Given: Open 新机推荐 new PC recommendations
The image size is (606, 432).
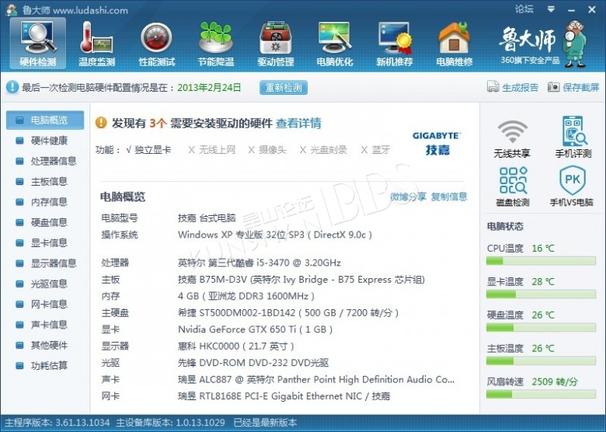Looking at the screenshot, I should (x=394, y=44).
